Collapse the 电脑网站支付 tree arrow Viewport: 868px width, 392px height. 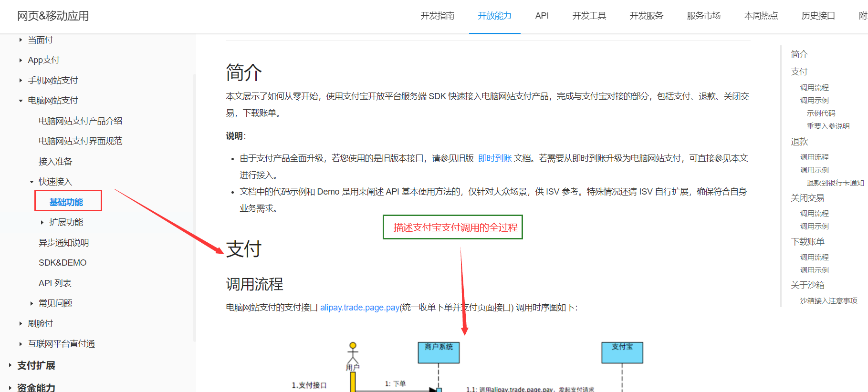pyautogui.click(x=21, y=101)
